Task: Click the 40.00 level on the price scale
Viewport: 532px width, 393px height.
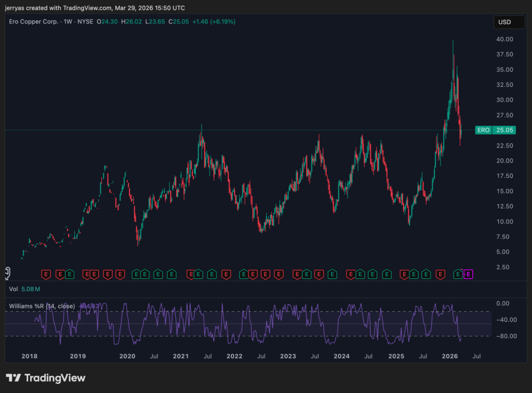Action: (504, 39)
